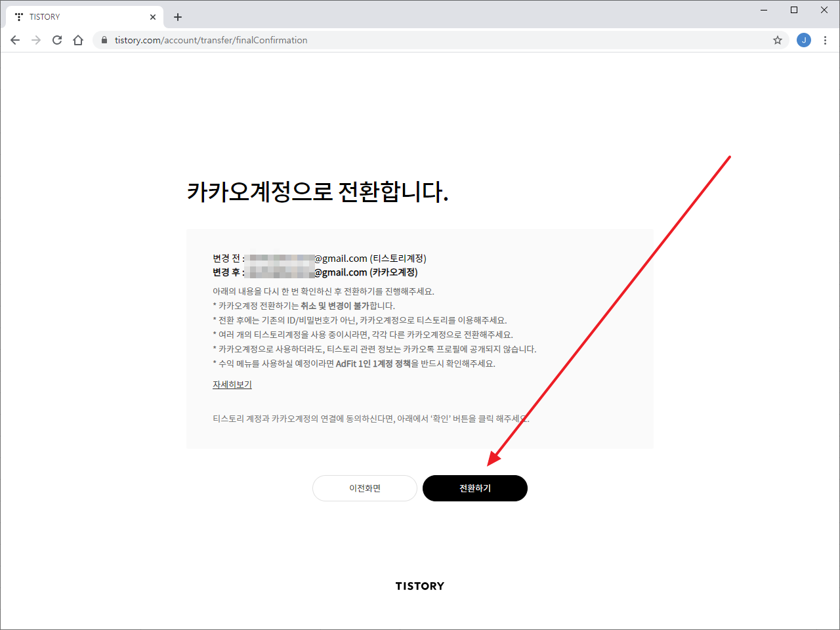Viewport: 840px width, 630px height.
Task: Open a new browser tab
Action: tap(178, 17)
